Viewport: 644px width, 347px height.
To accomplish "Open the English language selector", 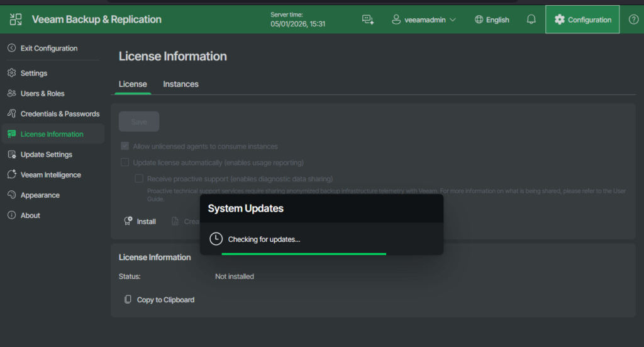I will click(x=492, y=20).
